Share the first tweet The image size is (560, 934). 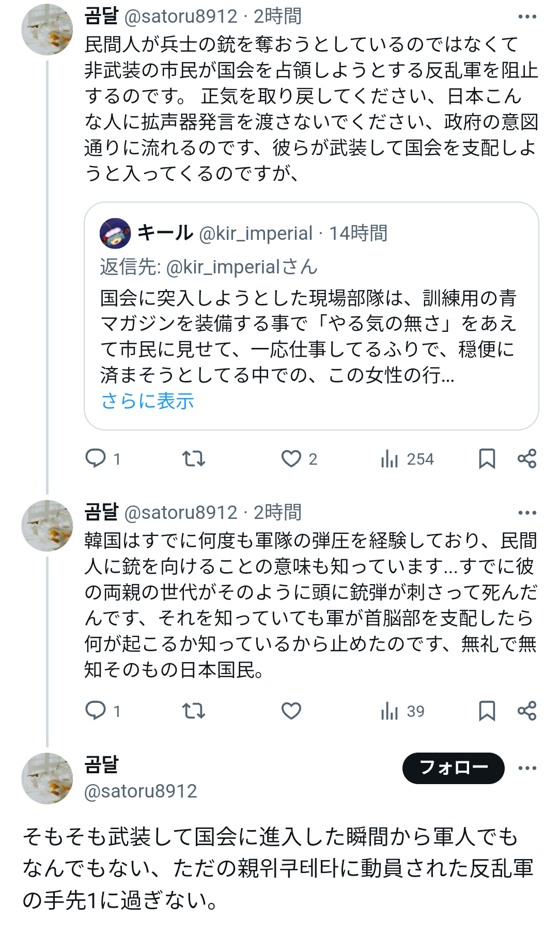pyautogui.click(x=527, y=458)
